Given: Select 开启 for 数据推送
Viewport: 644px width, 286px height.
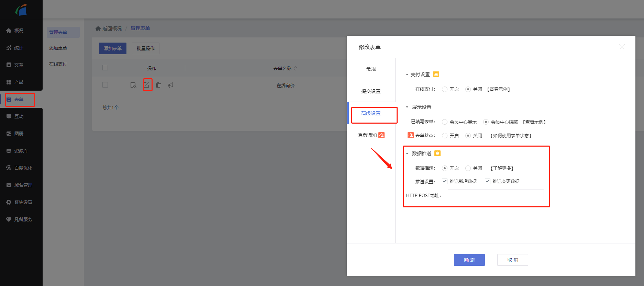Looking at the screenshot, I should tap(445, 168).
